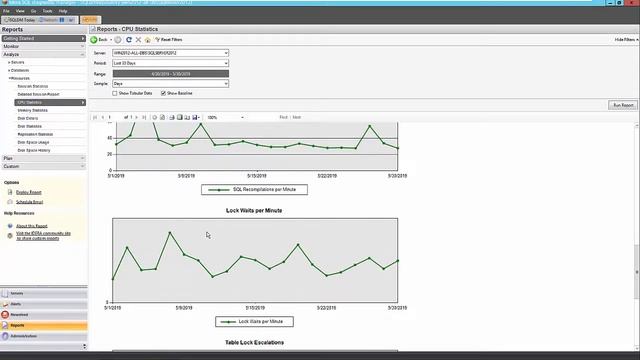Open the Tools menu
The width and height of the screenshot is (640, 360).
47,11
